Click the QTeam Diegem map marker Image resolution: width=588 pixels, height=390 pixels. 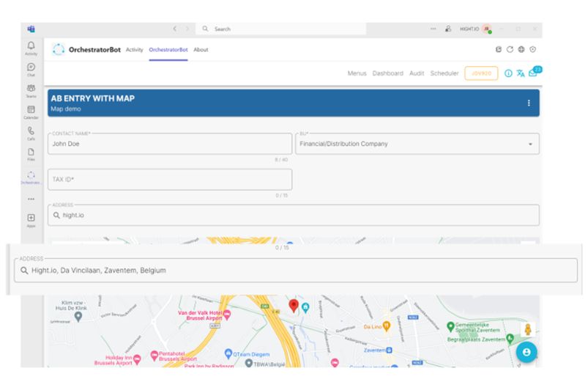click(228, 353)
